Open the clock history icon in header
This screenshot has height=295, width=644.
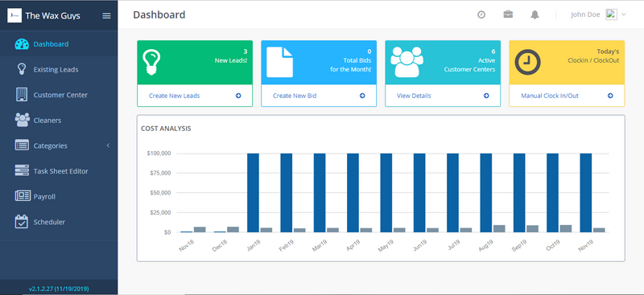481,14
